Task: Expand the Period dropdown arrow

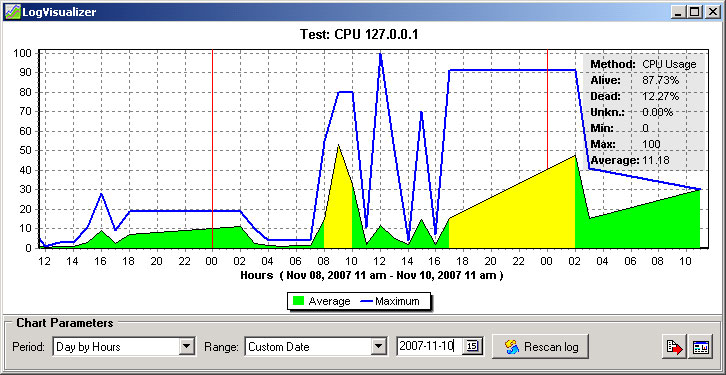Action: point(186,346)
